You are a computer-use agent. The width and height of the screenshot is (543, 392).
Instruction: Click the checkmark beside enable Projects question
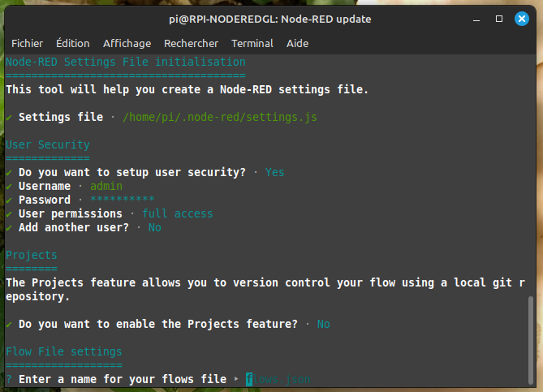9,324
